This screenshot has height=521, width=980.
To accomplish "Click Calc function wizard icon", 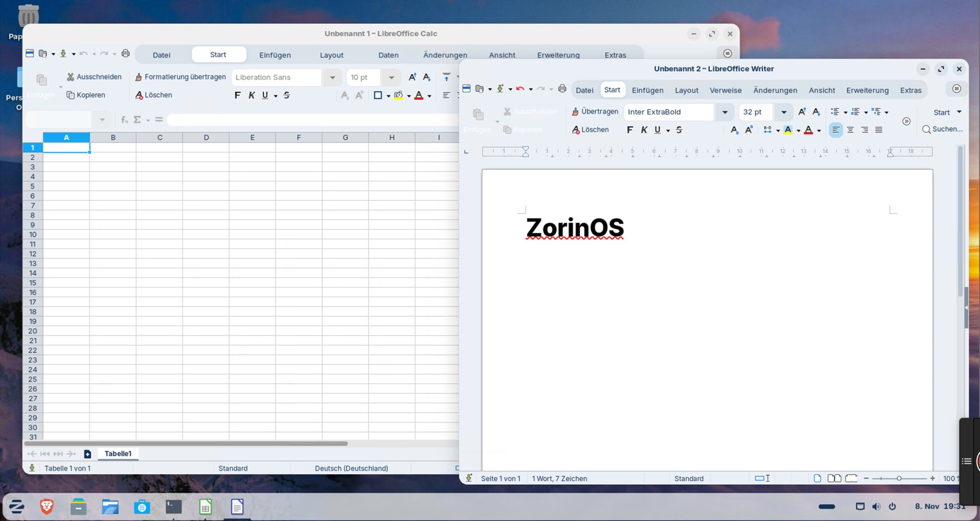I will click(124, 119).
